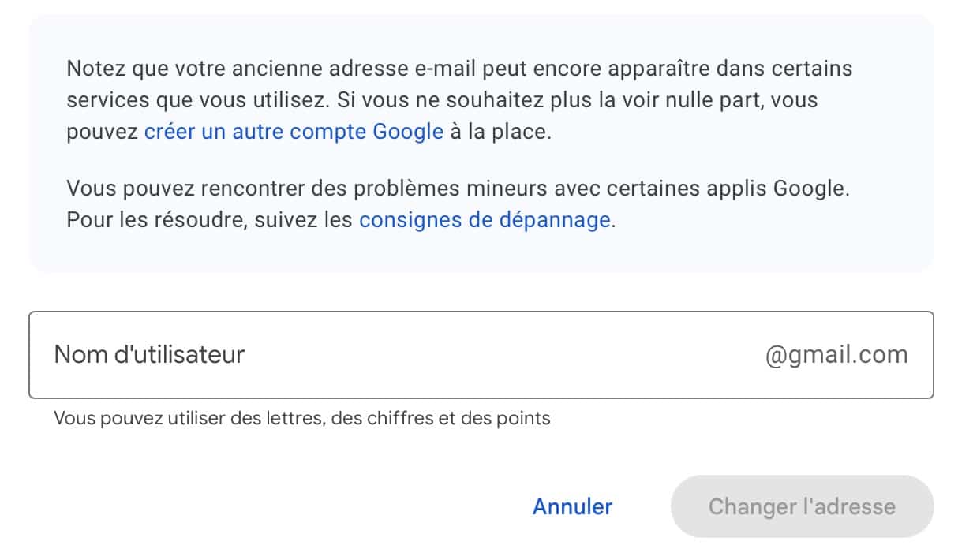Click the word "pouvez" before the account link
This screenshot has height=560, width=958.
[103, 132]
